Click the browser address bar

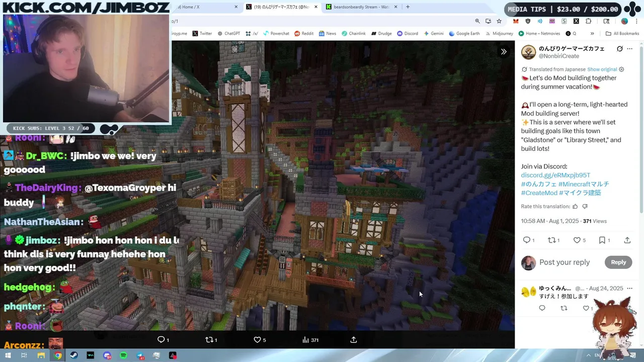pos(321,21)
